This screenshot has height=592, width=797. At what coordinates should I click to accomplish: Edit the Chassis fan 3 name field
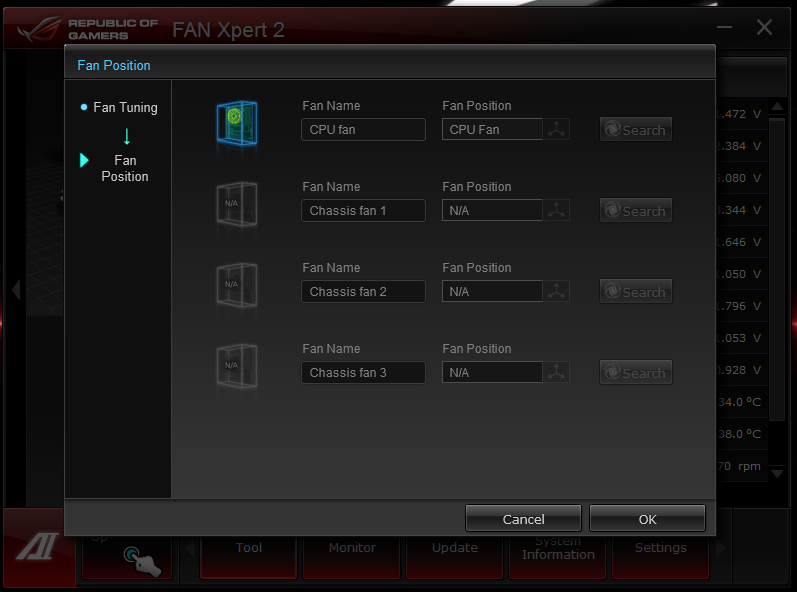click(363, 372)
